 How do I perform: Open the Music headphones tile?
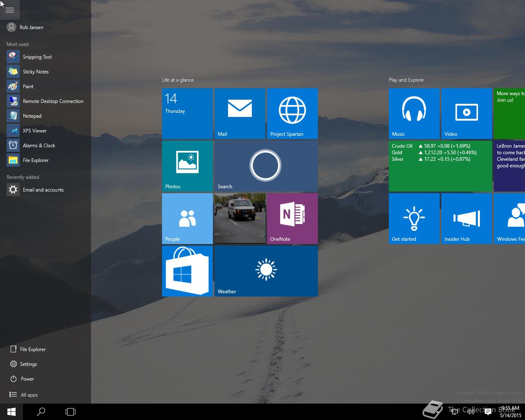(414, 114)
